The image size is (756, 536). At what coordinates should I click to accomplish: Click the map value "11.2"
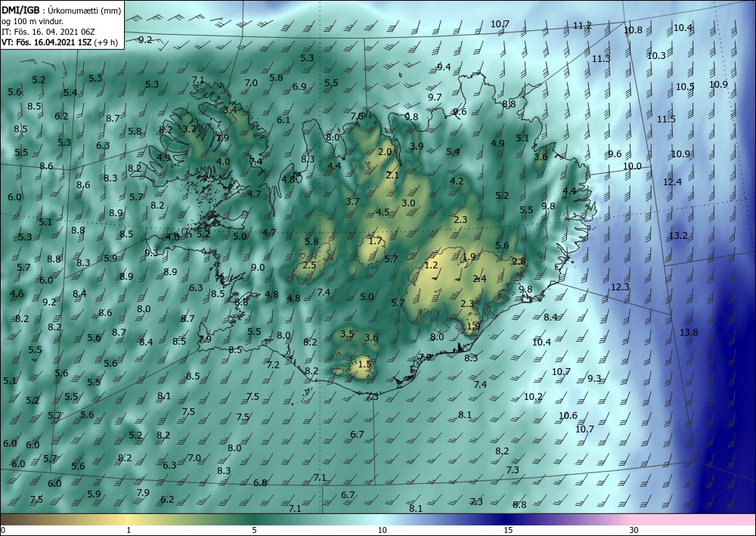click(582, 26)
